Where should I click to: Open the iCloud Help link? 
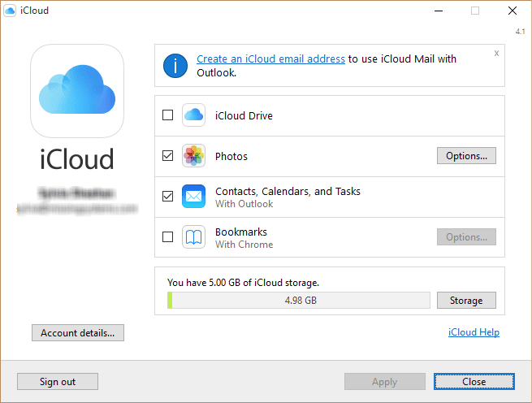point(474,332)
